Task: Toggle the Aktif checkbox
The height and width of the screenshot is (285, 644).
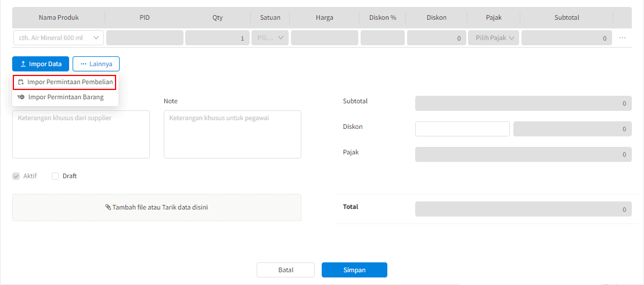Action: click(x=16, y=176)
